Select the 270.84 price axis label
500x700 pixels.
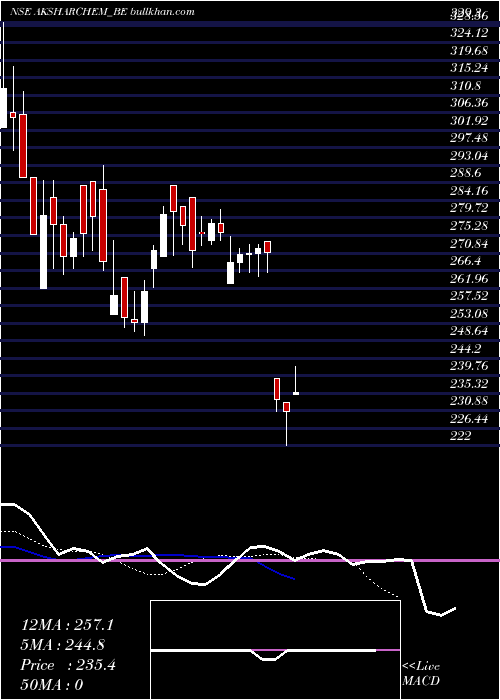point(470,243)
